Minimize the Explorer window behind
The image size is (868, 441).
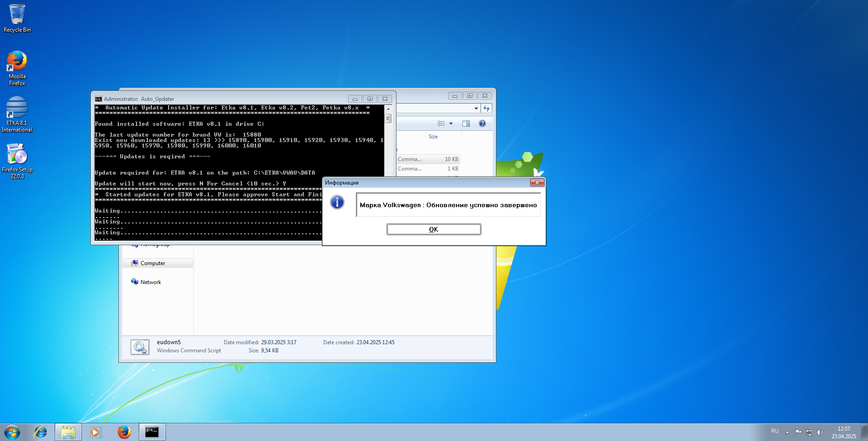click(x=455, y=96)
